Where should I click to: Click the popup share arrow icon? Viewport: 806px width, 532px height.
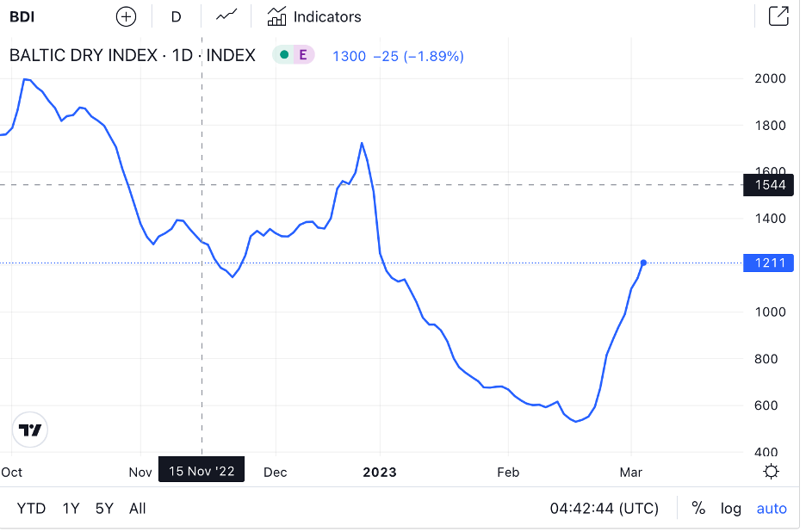(778, 16)
